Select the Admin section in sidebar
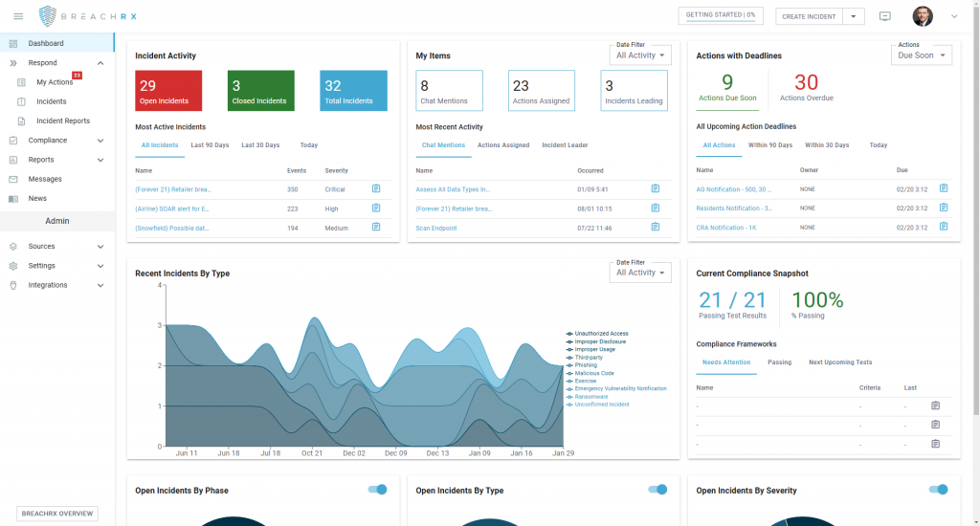Screen dimensions: 980x526 click(57, 221)
